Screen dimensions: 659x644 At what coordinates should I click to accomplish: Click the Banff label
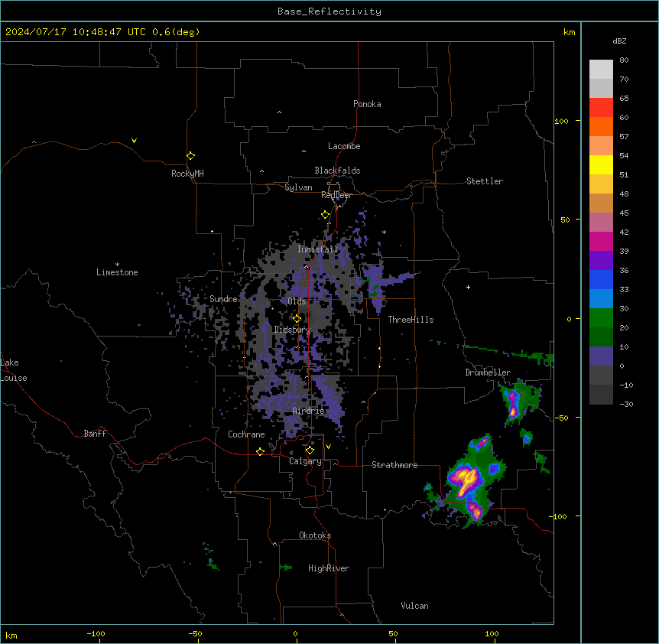tap(95, 434)
